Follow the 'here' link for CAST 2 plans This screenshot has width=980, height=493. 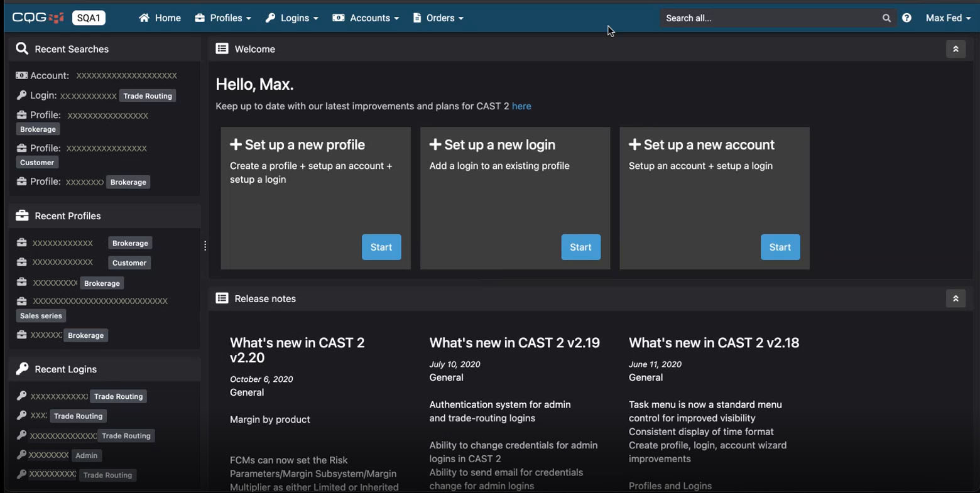521,106
